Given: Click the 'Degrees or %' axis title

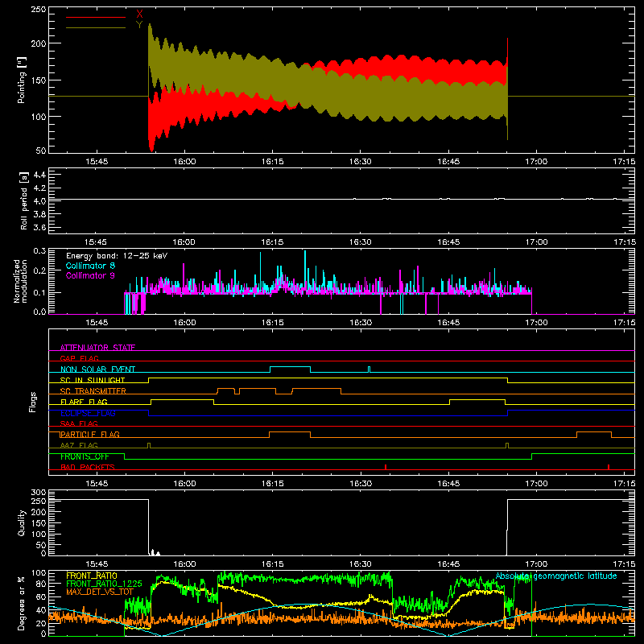Looking at the screenshot, I should click(x=21, y=604).
